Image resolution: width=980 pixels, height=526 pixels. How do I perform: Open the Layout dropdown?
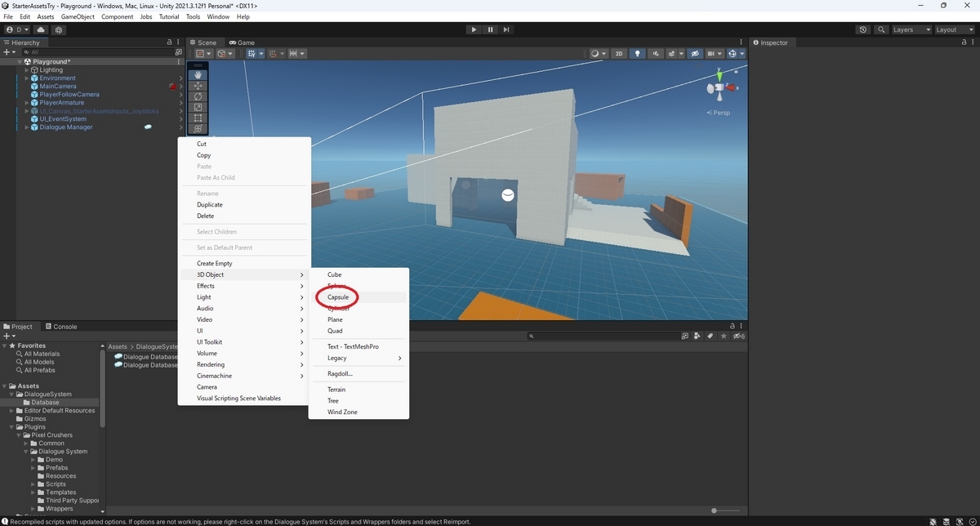tap(954, 29)
